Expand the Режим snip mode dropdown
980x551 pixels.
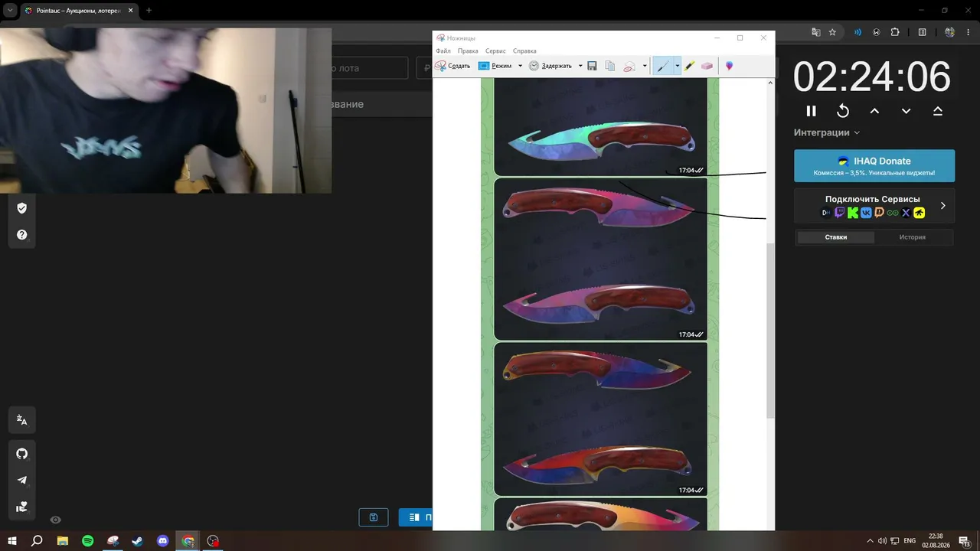521,66
